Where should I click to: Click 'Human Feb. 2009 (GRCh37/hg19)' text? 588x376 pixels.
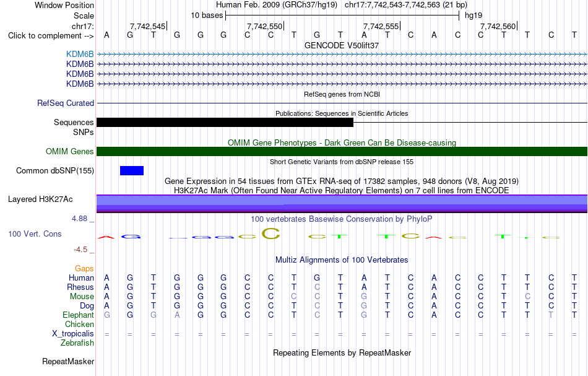[x=277, y=5]
